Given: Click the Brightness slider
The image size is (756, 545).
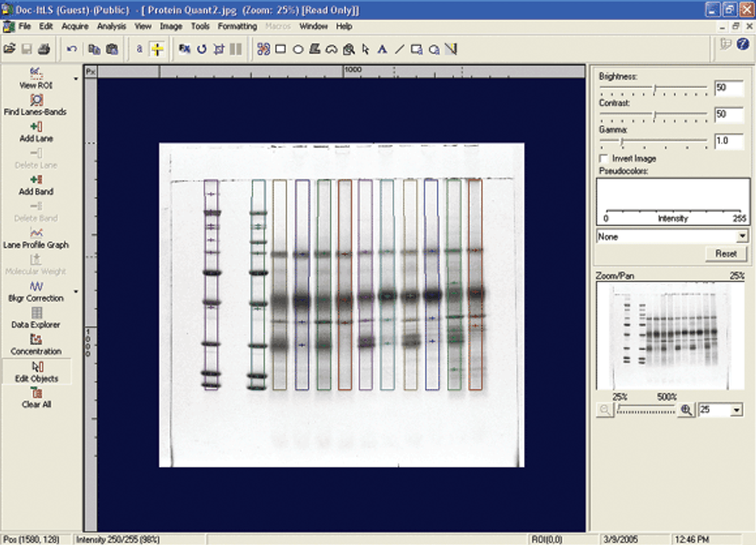Looking at the screenshot, I should tap(653, 88).
